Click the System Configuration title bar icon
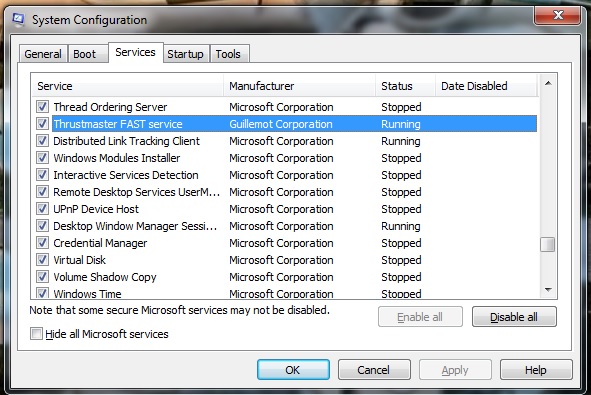Viewport: 591px width, 395px height. [x=18, y=19]
